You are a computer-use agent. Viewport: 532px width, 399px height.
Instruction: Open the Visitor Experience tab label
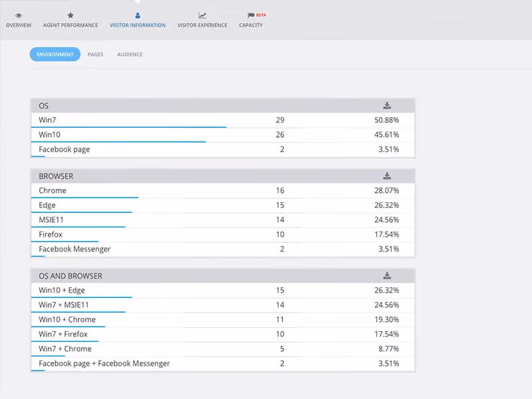pyautogui.click(x=202, y=25)
